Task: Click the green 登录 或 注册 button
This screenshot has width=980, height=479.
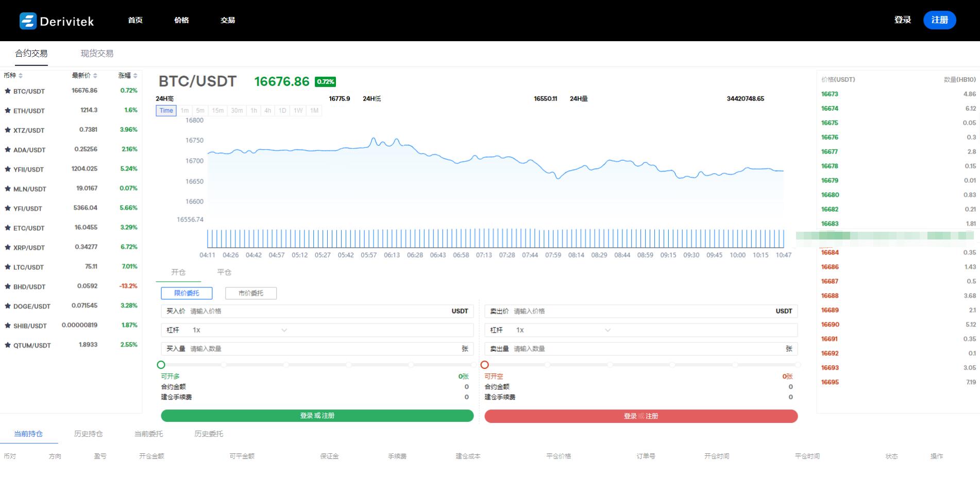Action: point(317,416)
